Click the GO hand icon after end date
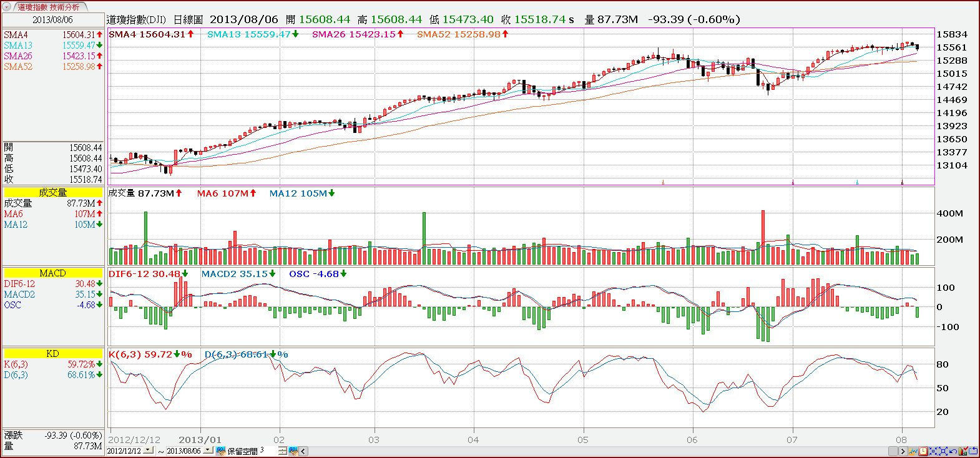Viewport: 980px width, 458px height. 221,451
